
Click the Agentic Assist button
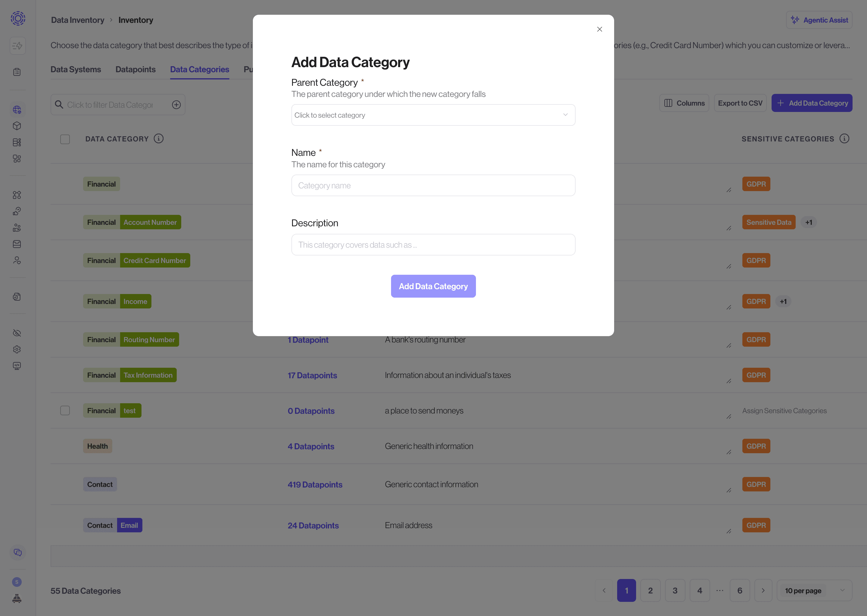(x=819, y=20)
